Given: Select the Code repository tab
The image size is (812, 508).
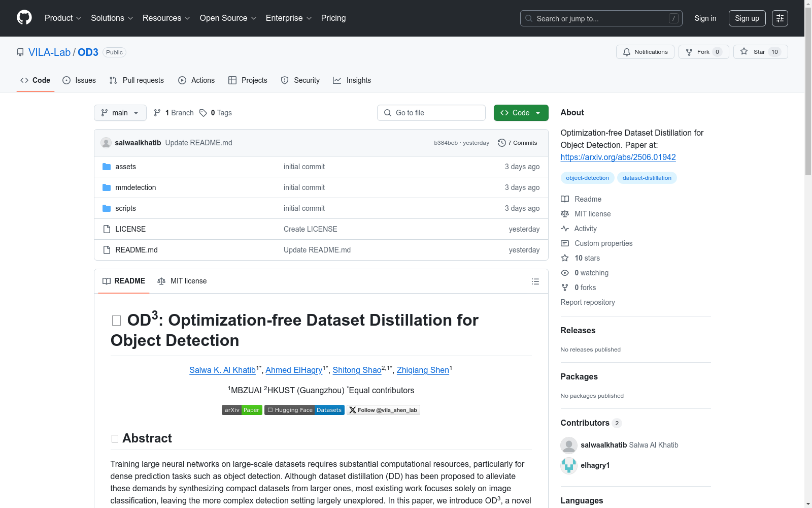Looking at the screenshot, I should [35, 80].
